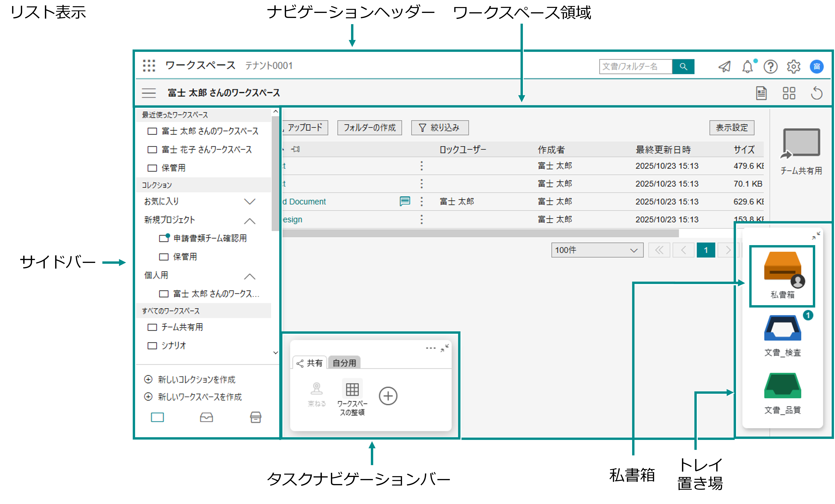Open settings gear icon
This screenshot has height=504, width=835.
coord(793,67)
